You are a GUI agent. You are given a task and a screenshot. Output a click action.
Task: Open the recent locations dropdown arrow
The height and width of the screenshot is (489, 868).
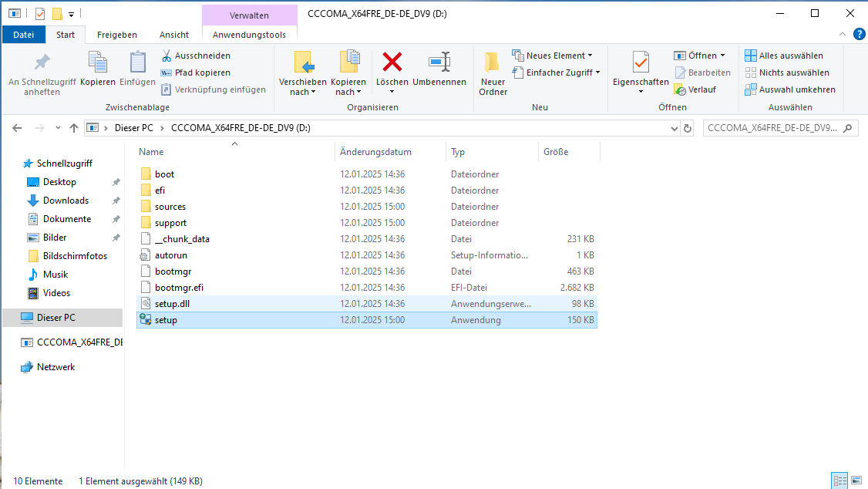pos(58,128)
